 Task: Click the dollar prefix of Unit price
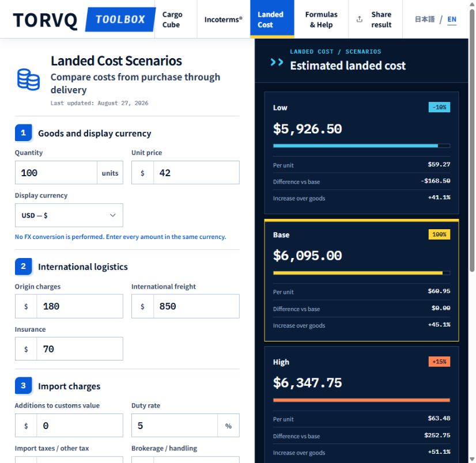click(142, 173)
